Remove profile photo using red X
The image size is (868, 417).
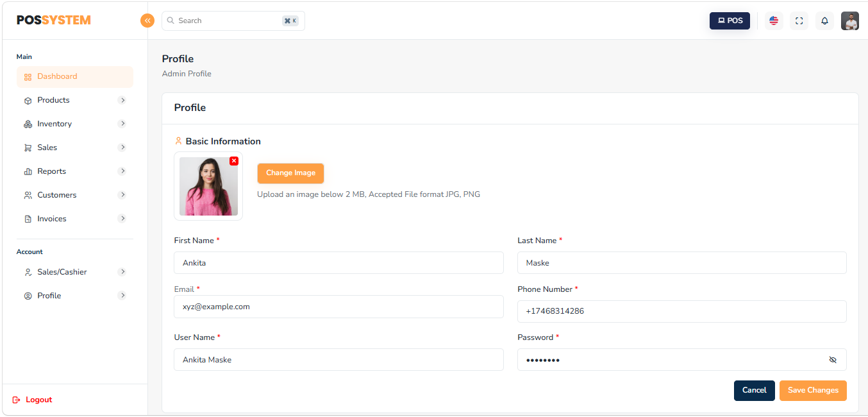point(234,161)
